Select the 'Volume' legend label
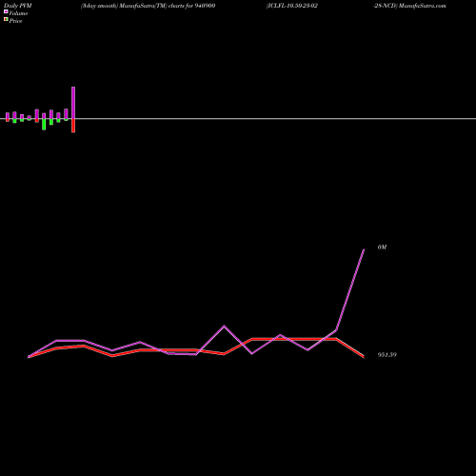This screenshot has height=476, width=476. coord(18,13)
